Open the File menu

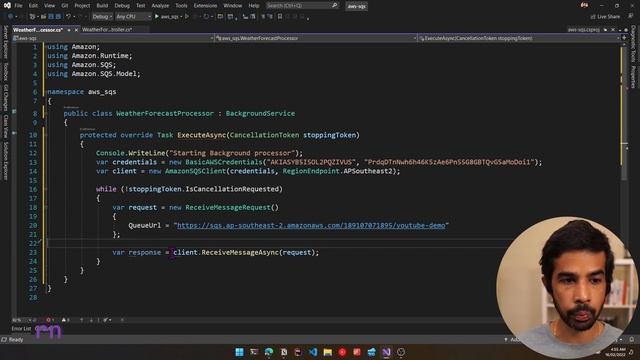[18, 6]
